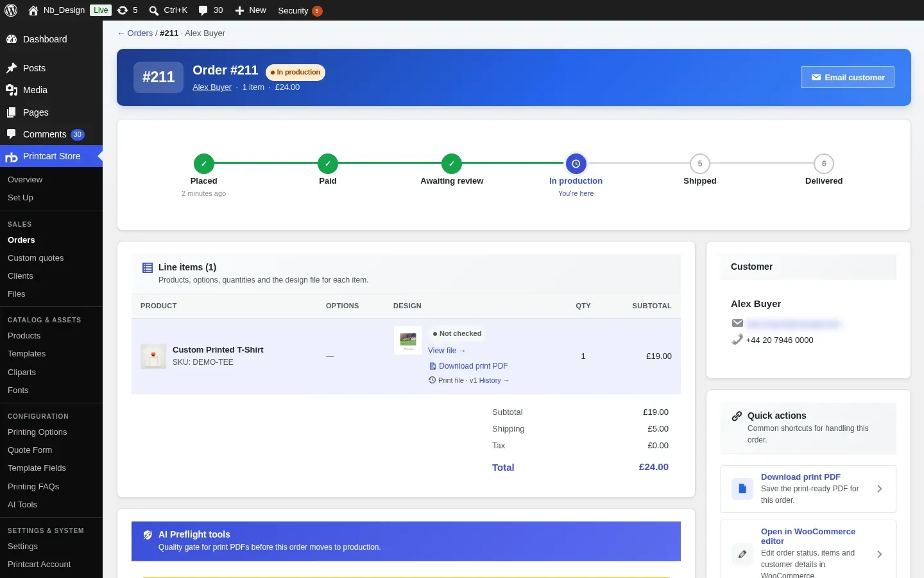Click the WordPress logo icon
Image resolution: width=924 pixels, height=578 pixels.
11,10
